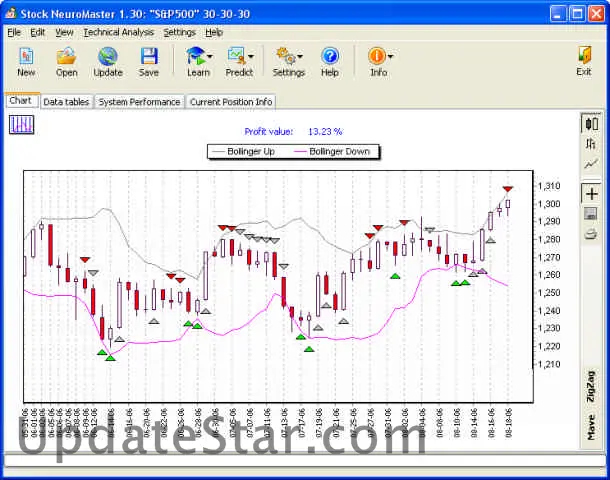Image resolution: width=610 pixels, height=480 pixels.
Task: Click the save chart image icon
Action: click(x=591, y=214)
